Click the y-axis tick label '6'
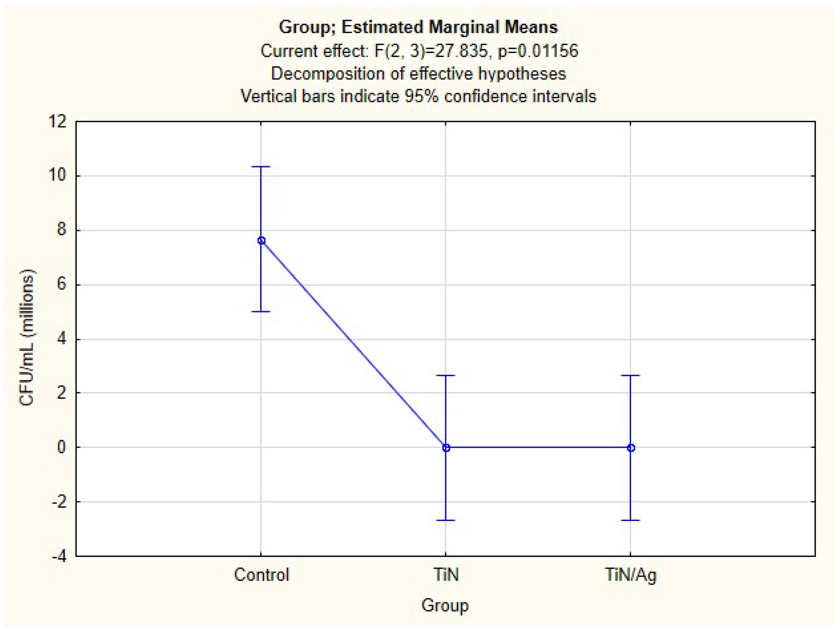Screen dimensions: 840x635 pos(62,285)
